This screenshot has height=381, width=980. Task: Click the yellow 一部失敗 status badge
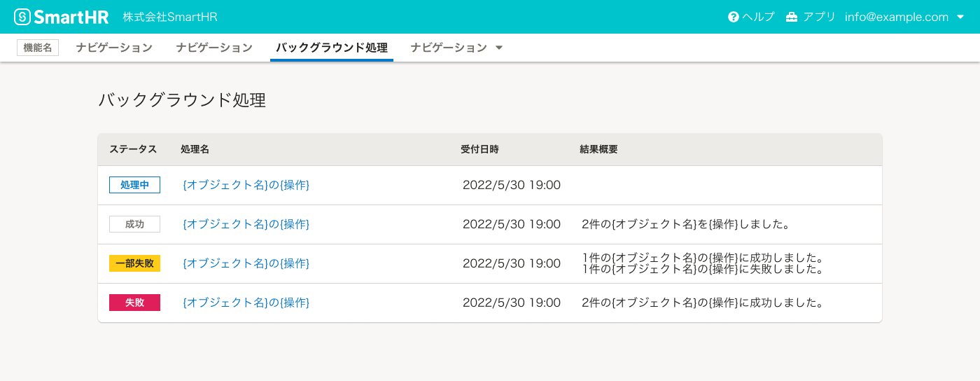point(134,263)
